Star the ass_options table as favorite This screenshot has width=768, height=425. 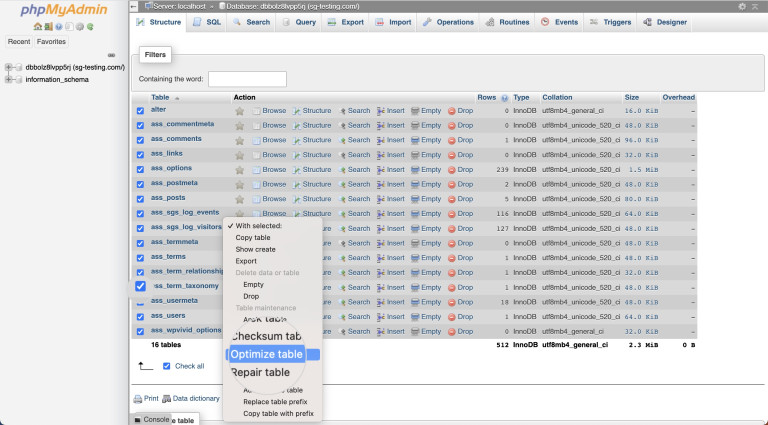pos(240,170)
